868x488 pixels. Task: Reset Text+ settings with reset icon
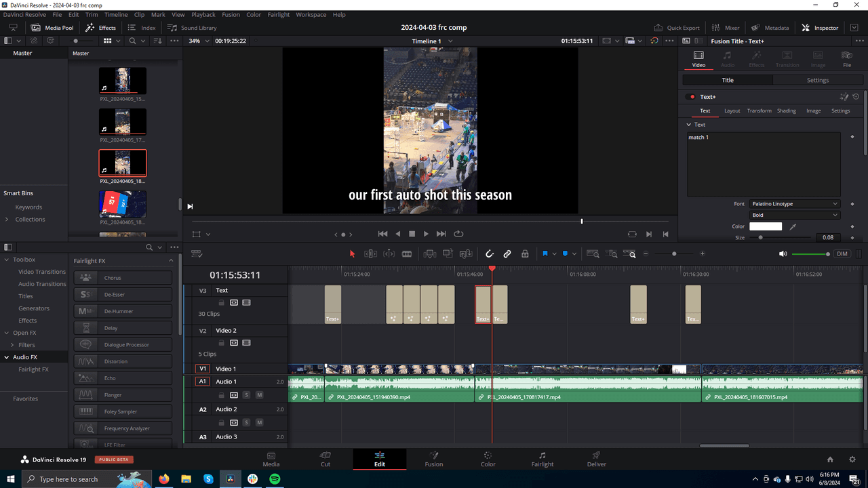coord(856,97)
